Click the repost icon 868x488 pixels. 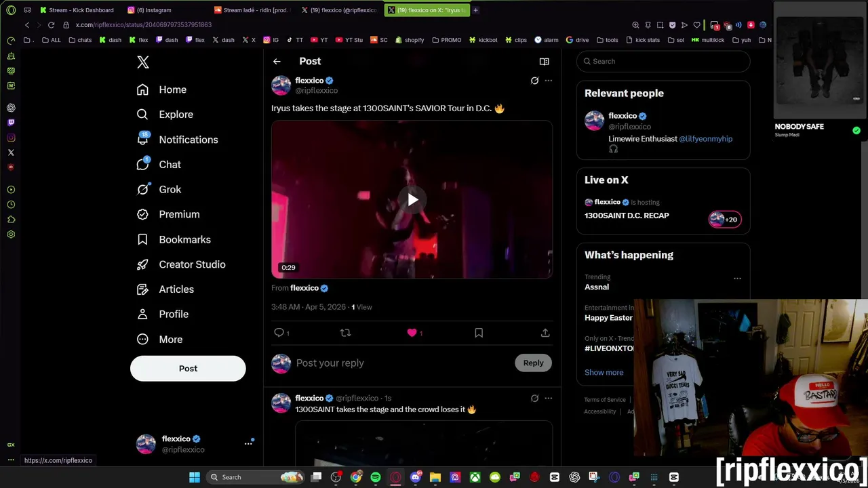(x=345, y=333)
